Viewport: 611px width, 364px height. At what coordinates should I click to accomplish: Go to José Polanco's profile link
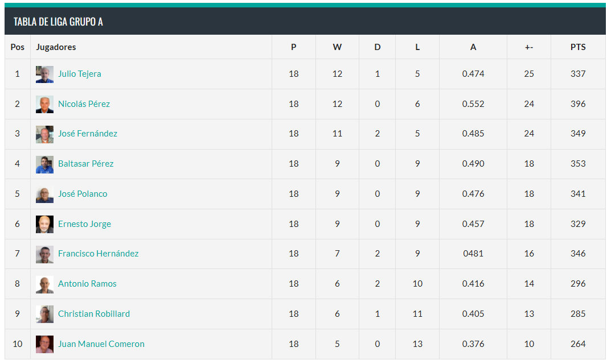pyautogui.click(x=83, y=194)
